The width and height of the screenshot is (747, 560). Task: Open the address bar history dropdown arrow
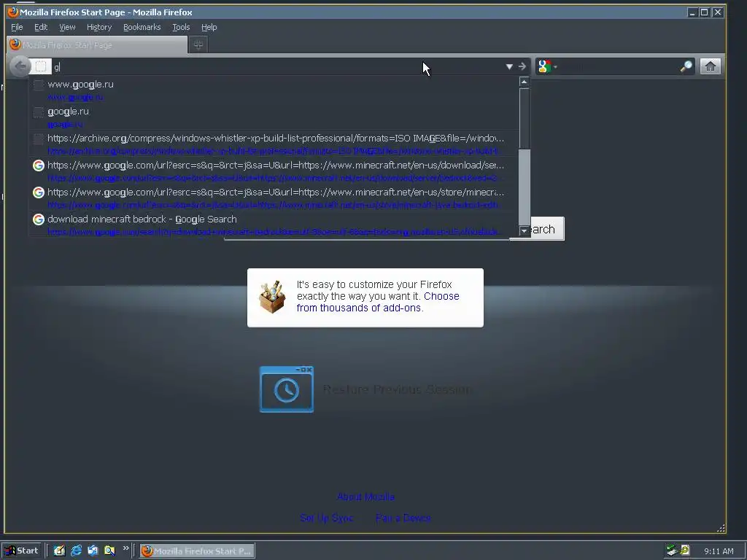pyautogui.click(x=509, y=66)
